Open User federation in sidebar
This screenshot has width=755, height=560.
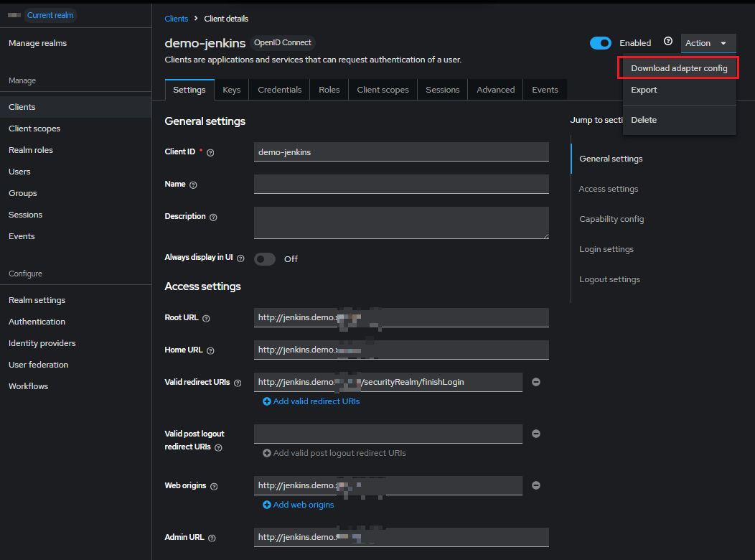tap(75, 365)
